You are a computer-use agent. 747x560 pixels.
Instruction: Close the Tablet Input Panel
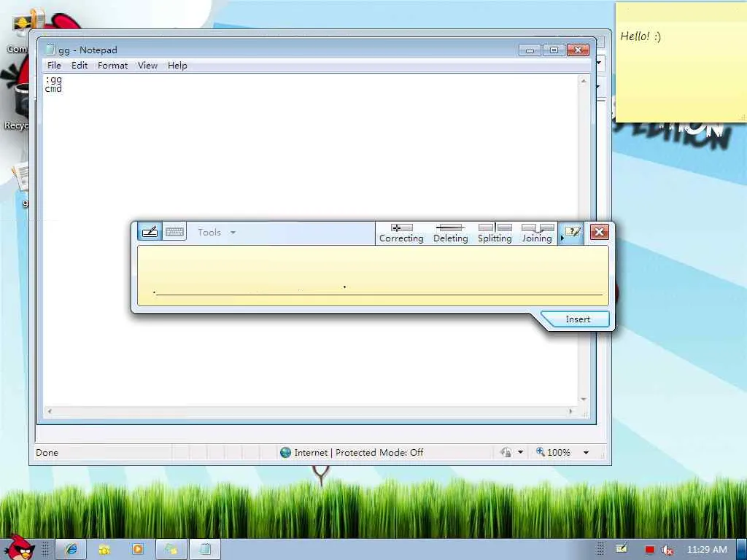point(599,232)
